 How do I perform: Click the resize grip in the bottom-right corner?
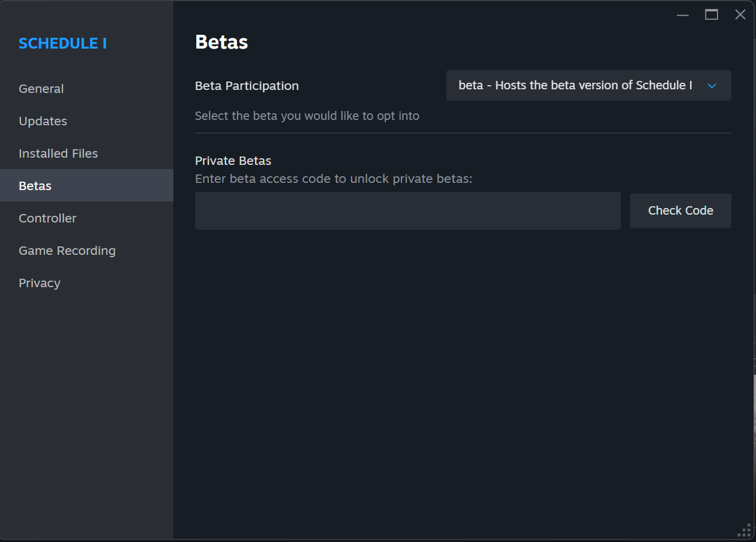click(x=745, y=531)
